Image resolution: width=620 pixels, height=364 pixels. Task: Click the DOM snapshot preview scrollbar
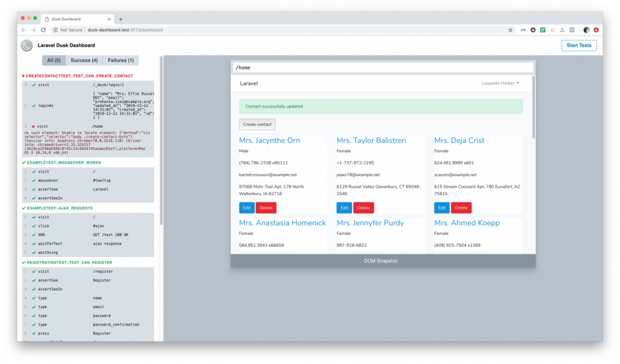(533, 107)
